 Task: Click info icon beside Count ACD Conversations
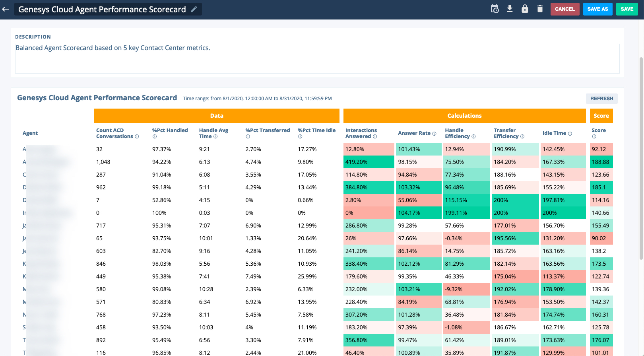point(137,136)
